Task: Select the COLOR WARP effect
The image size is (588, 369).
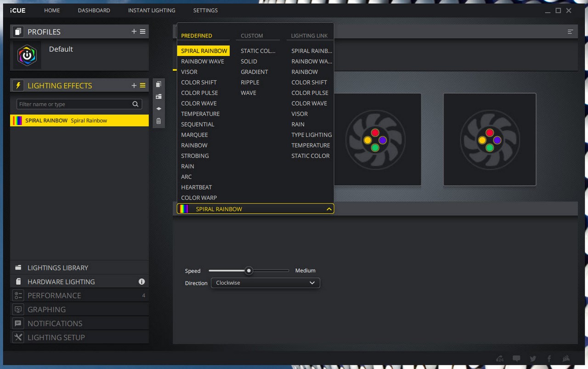Action: pyautogui.click(x=199, y=198)
